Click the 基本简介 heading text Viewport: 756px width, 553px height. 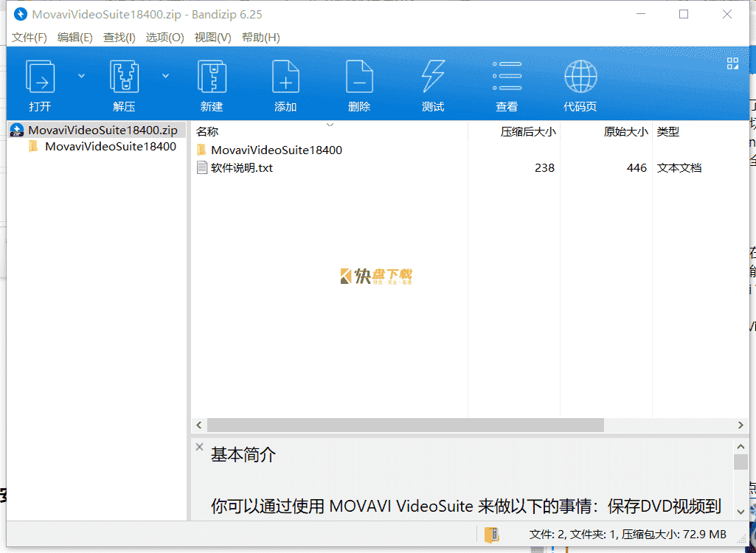pyautogui.click(x=243, y=454)
